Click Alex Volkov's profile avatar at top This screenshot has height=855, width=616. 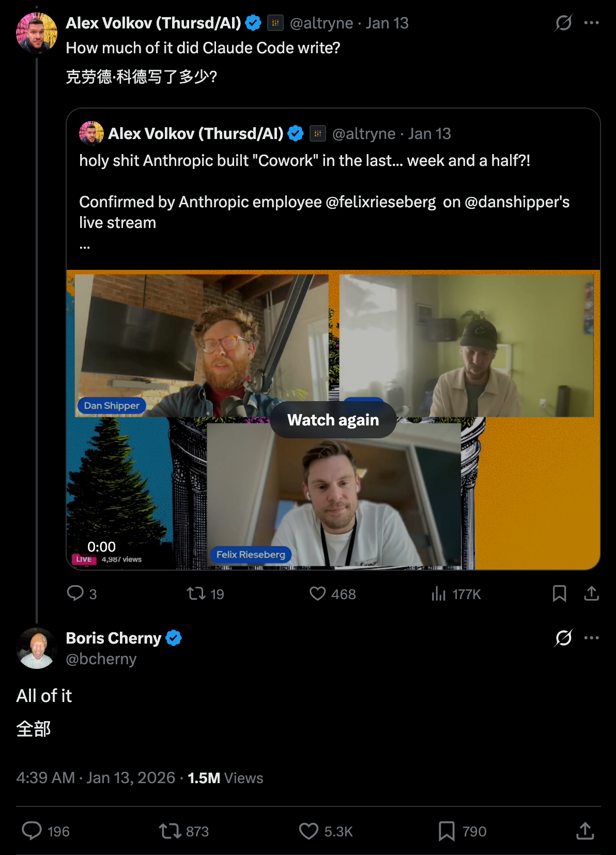click(37, 33)
